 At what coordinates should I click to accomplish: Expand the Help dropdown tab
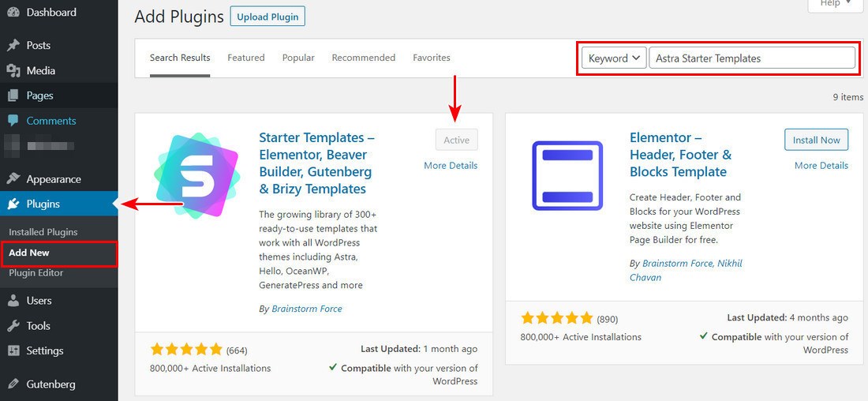tap(836, 3)
